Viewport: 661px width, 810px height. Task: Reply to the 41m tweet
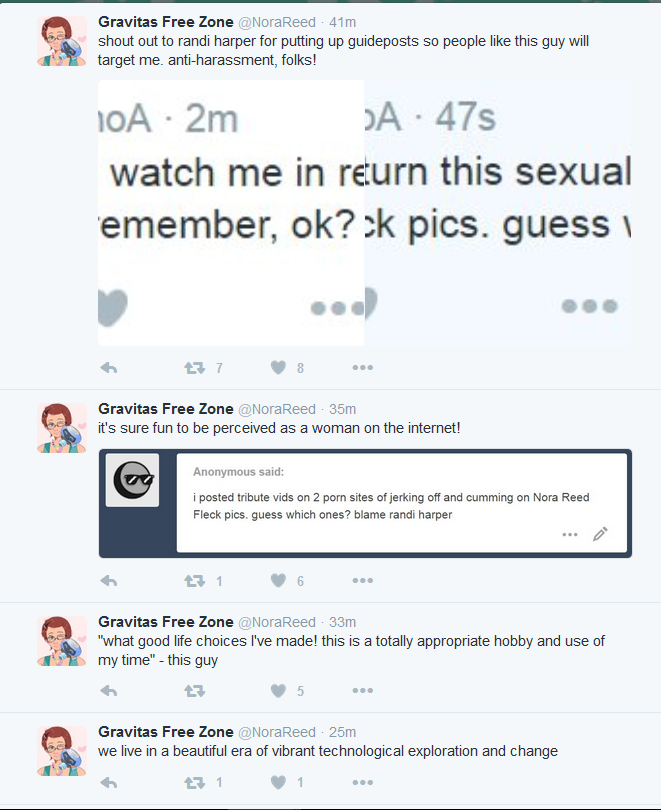pyautogui.click(x=109, y=368)
